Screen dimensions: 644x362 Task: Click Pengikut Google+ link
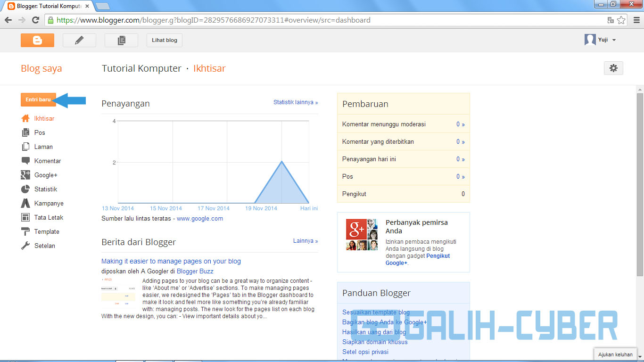click(418, 259)
